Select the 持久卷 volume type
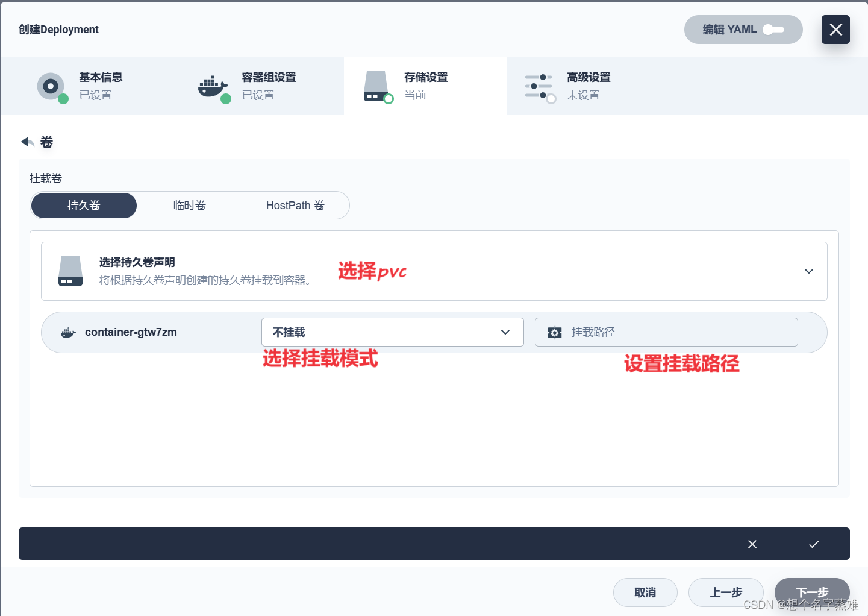The height and width of the screenshot is (616, 868). 84,206
